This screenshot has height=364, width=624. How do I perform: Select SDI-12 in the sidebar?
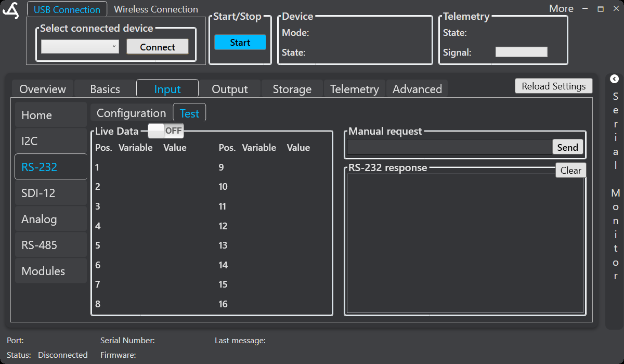point(51,193)
